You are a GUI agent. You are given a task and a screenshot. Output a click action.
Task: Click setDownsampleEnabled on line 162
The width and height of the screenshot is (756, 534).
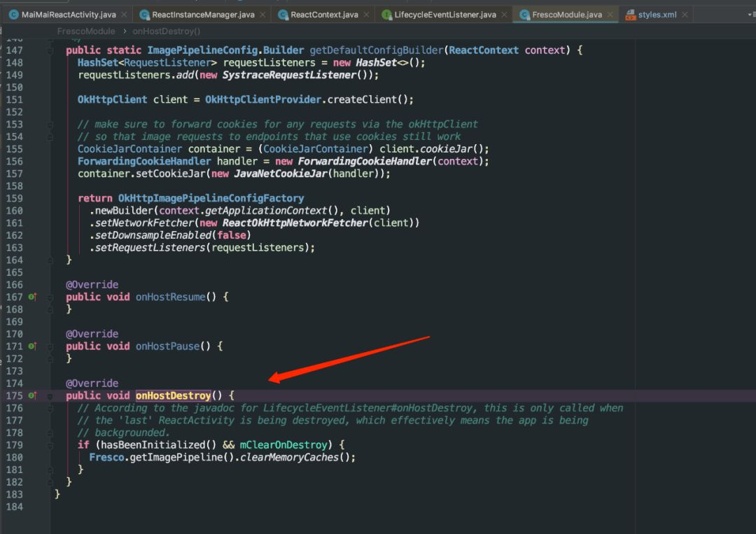153,235
